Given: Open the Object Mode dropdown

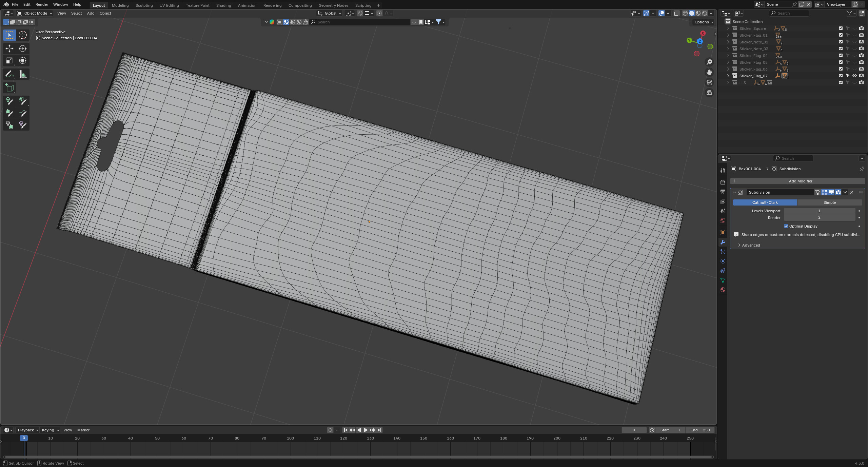Looking at the screenshot, I should click(35, 13).
